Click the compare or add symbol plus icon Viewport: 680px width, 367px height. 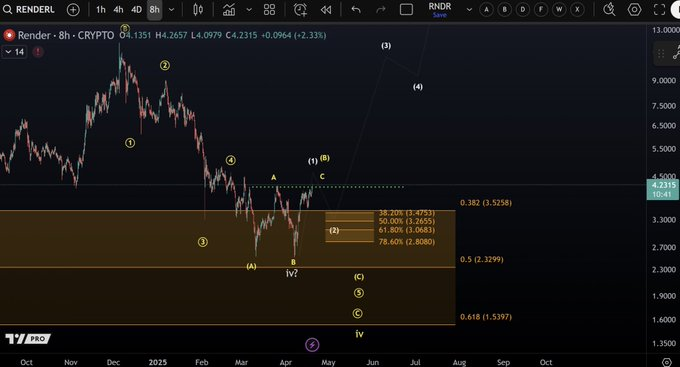[x=73, y=10]
